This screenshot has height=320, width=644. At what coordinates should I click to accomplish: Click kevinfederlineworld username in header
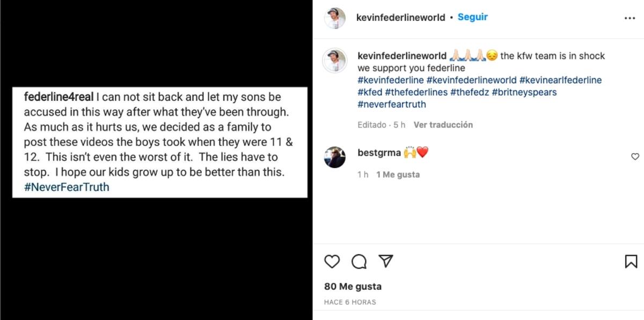(400, 17)
